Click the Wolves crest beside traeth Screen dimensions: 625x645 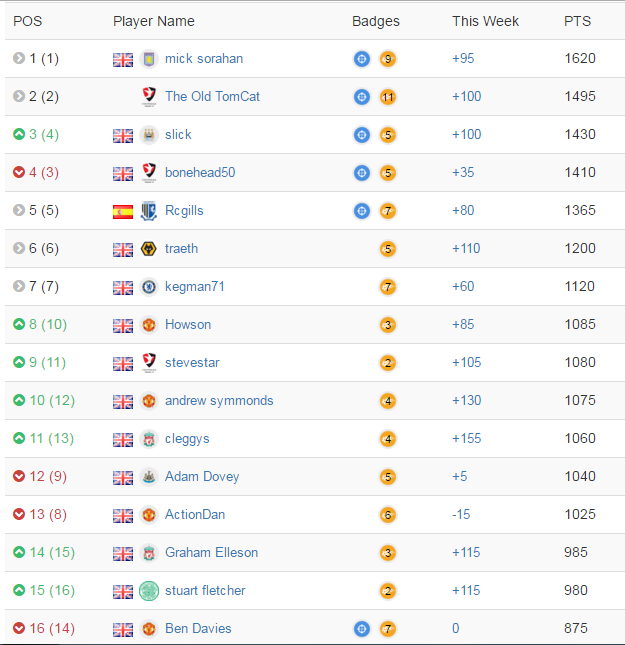pos(149,249)
